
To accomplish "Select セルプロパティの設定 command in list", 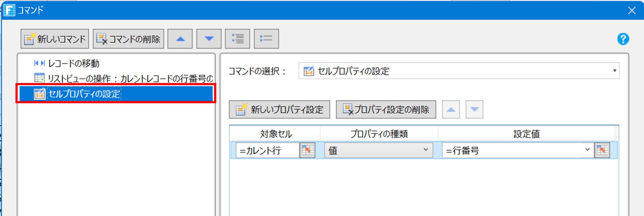I will pyautogui.click(x=116, y=94).
